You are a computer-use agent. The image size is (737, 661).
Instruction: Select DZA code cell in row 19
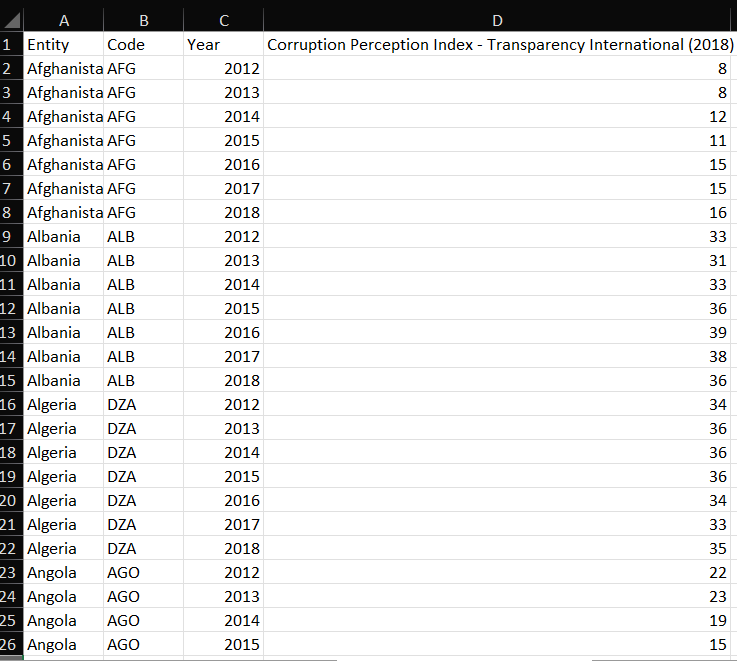coord(143,476)
